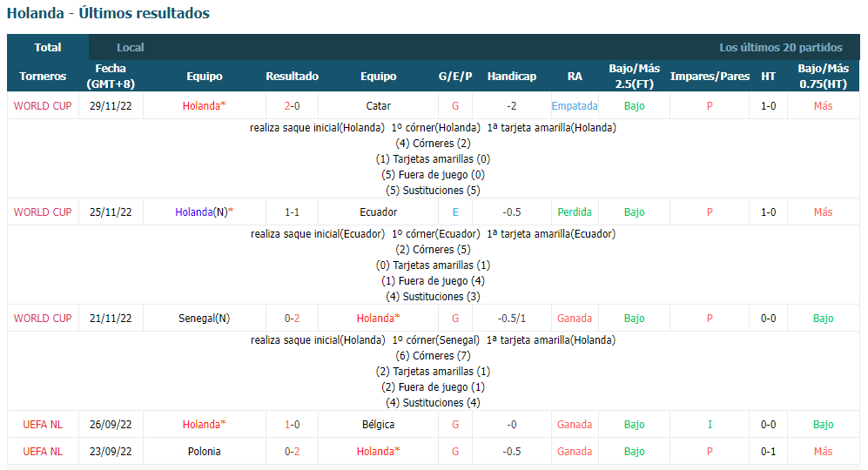This screenshot has width=868, height=470.
Task: Click HT score 0-1 in Polonia row
Action: coord(768,451)
